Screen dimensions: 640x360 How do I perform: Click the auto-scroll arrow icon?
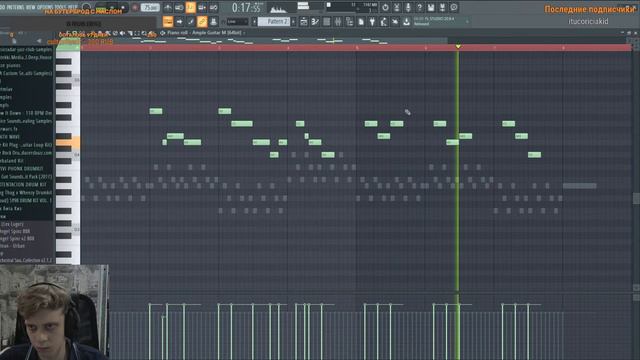(x=179, y=22)
